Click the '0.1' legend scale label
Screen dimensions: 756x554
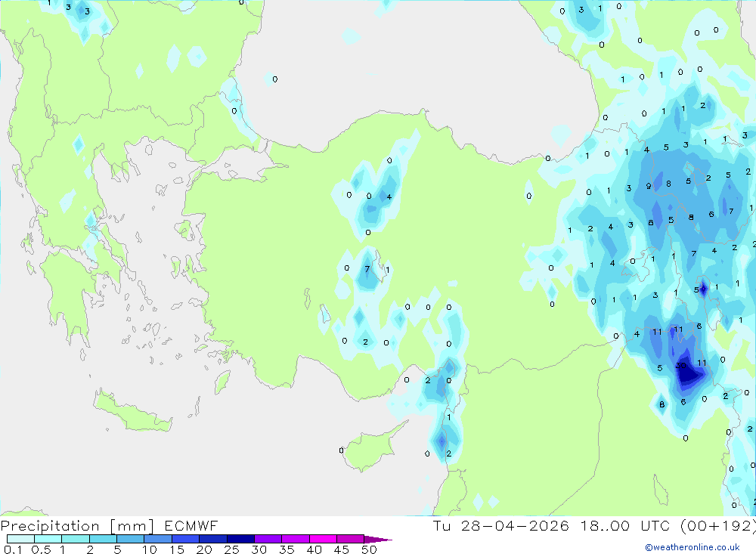(x=13, y=549)
